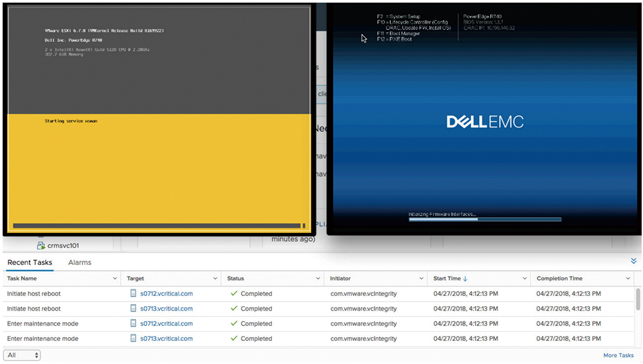
Task: Open Start Time column filter dropdown
Action: [525, 278]
